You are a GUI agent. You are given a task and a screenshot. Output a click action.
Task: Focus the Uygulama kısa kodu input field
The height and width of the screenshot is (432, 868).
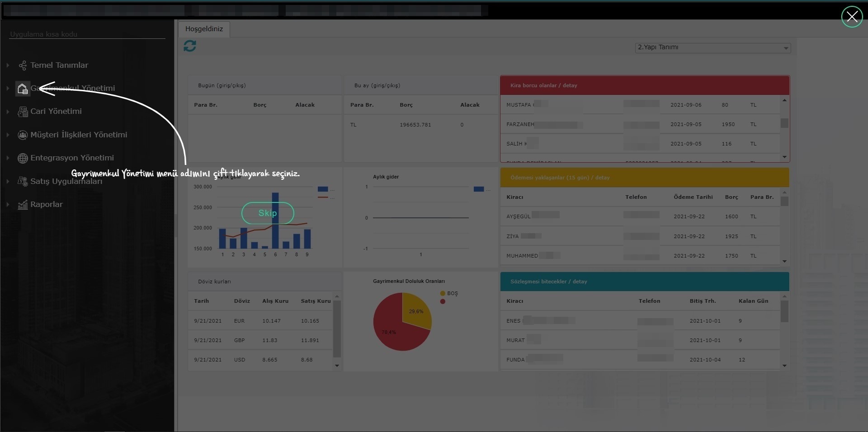pyautogui.click(x=87, y=34)
